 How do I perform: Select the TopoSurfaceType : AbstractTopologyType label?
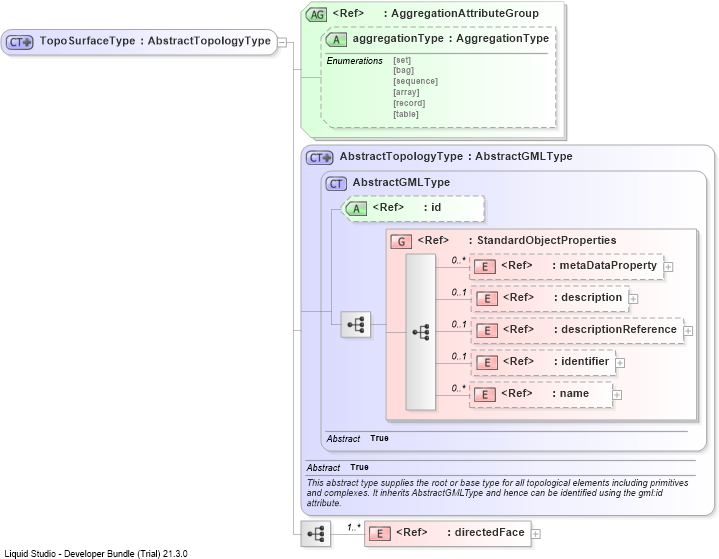coord(155,41)
